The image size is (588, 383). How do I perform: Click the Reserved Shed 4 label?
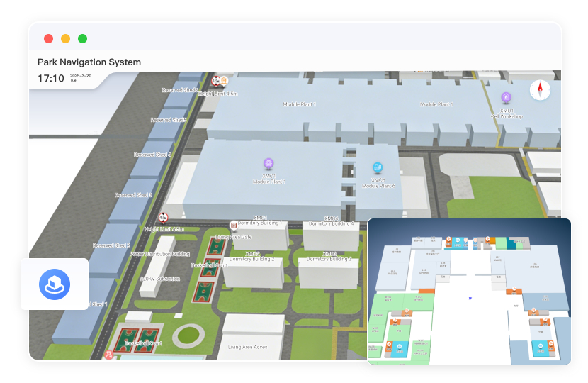point(153,155)
